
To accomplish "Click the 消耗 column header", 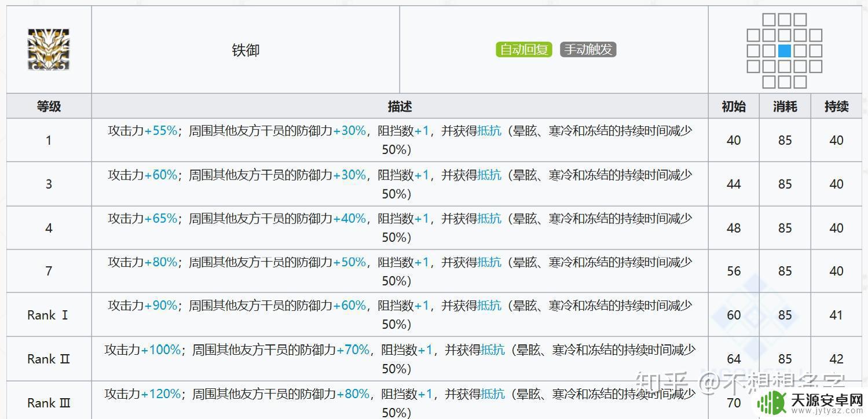I will click(785, 106).
